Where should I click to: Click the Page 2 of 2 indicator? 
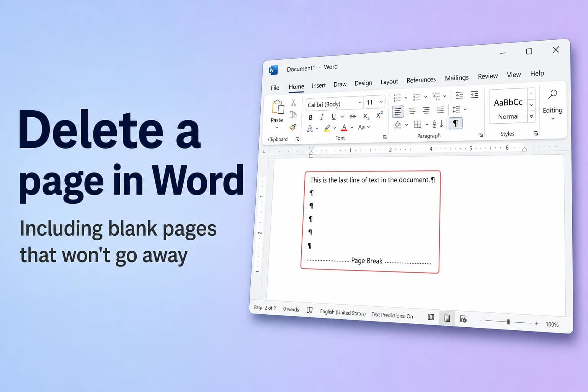pos(265,308)
